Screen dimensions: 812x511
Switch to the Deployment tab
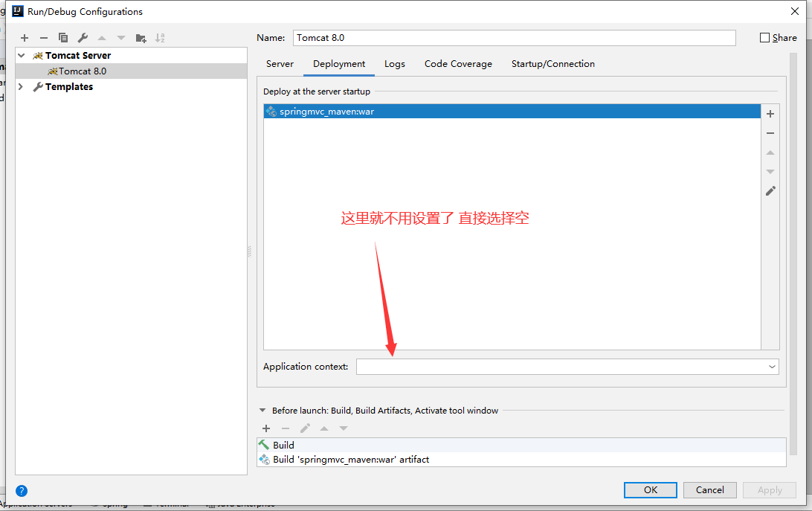(x=338, y=64)
